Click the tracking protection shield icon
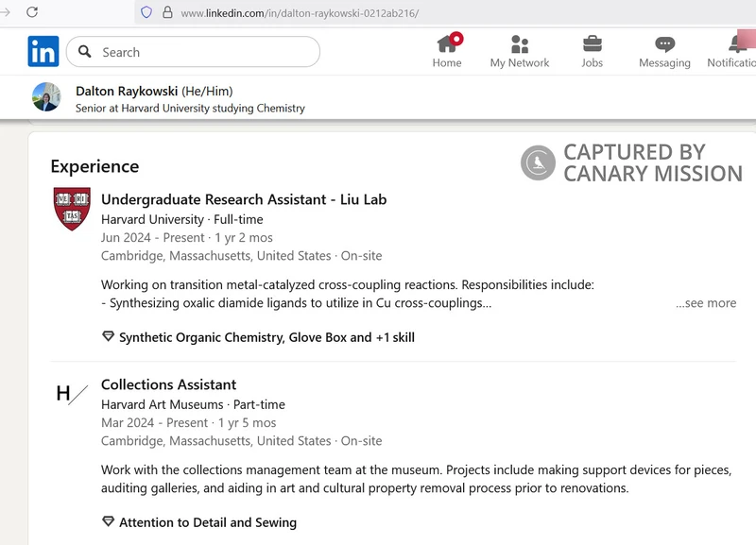This screenshot has height=545, width=756. pos(146,13)
